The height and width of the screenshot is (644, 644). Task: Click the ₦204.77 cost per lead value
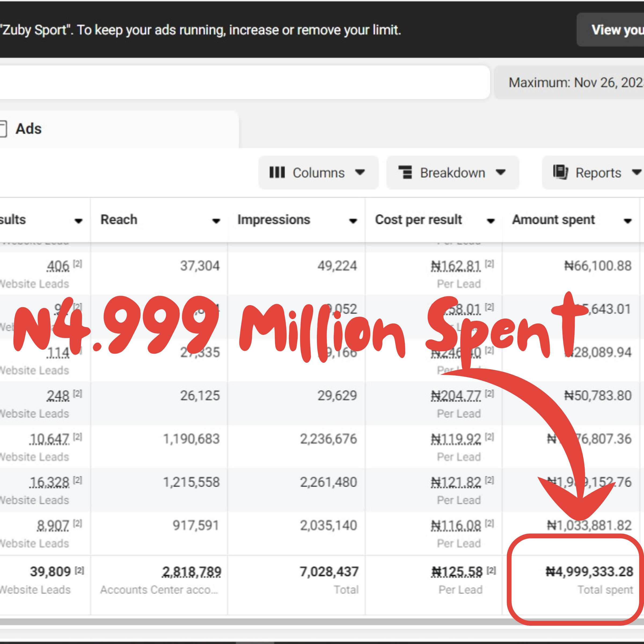coord(456,396)
